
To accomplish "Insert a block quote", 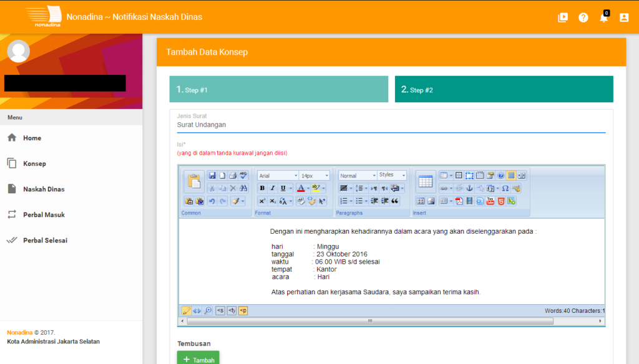I will (394, 201).
